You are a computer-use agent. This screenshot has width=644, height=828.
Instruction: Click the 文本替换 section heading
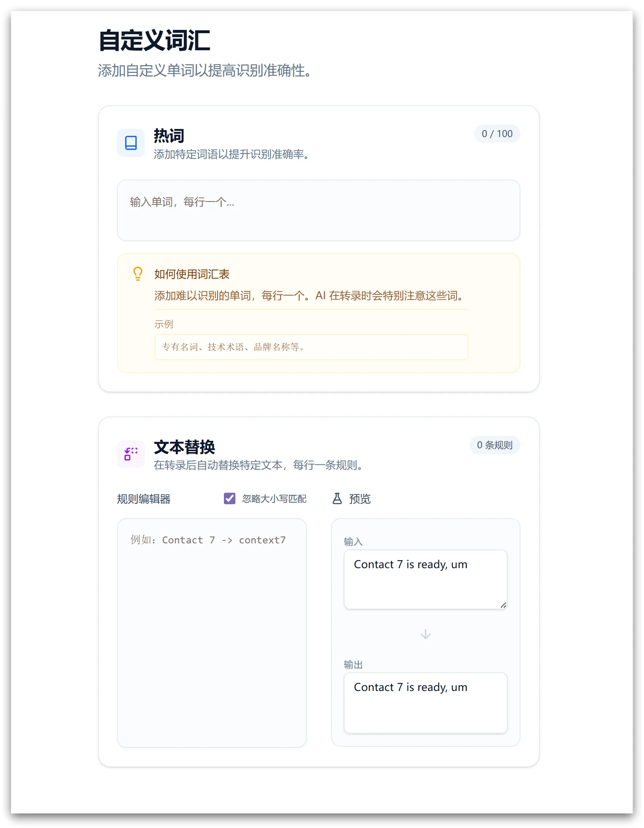click(x=184, y=447)
